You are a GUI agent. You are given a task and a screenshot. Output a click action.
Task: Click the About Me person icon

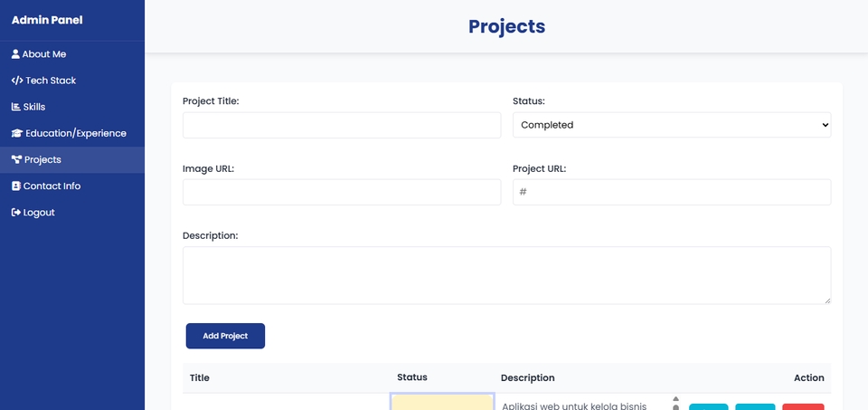click(15, 54)
